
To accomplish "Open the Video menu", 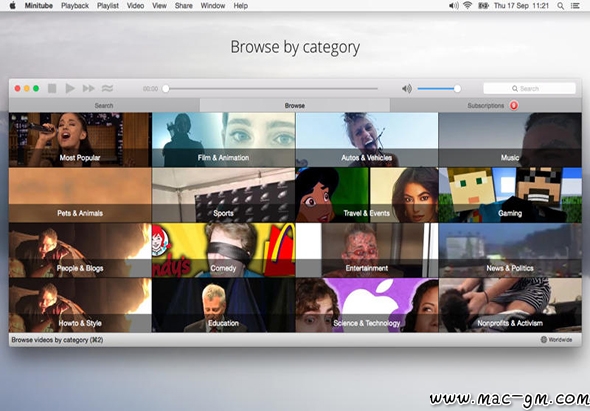I will (135, 6).
